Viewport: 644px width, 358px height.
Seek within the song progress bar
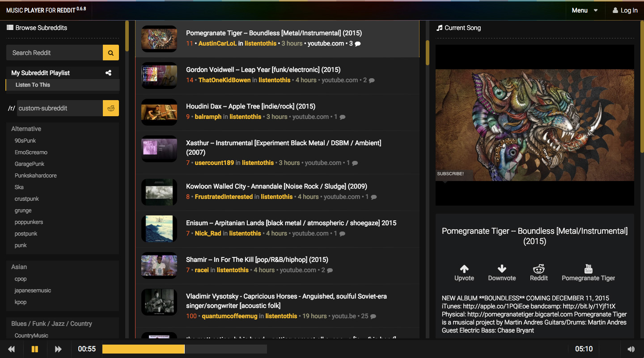[x=185, y=349]
